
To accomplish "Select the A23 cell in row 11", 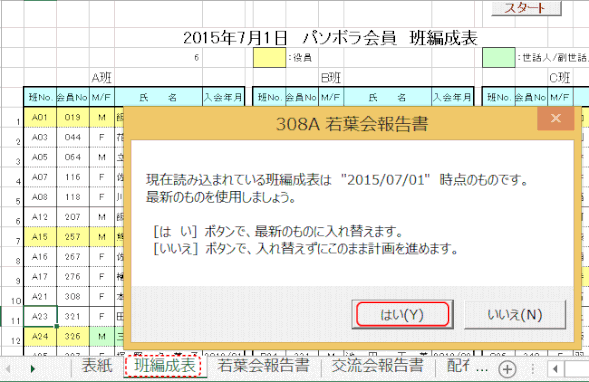I will click(x=40, y=316).
